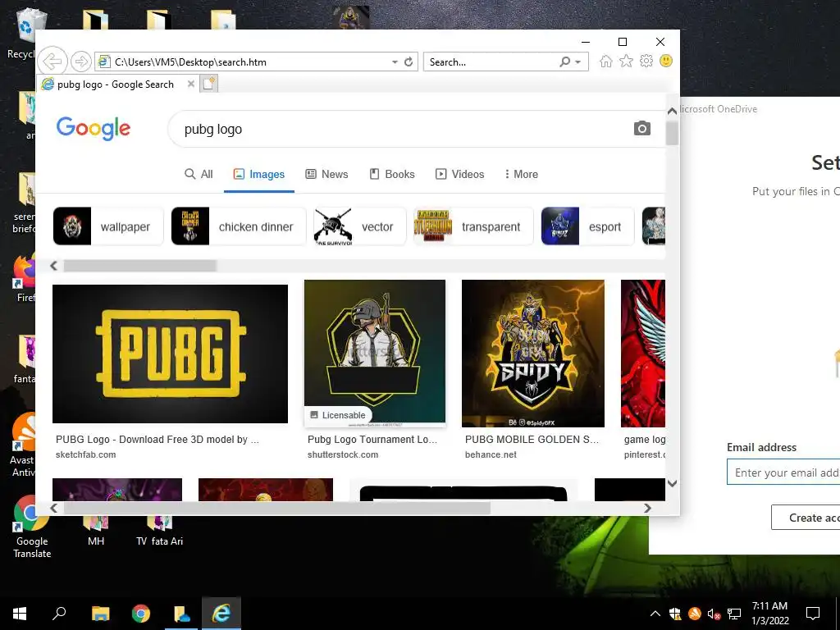The image size is (840, 630).
Task: Click the sketchfab.com source link
Action: (85, 454)
